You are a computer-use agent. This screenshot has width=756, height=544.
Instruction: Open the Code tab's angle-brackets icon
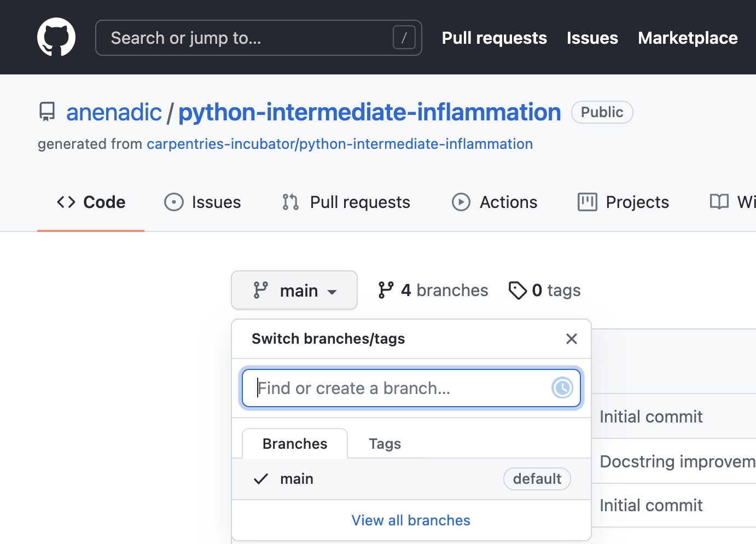[65, 202]
